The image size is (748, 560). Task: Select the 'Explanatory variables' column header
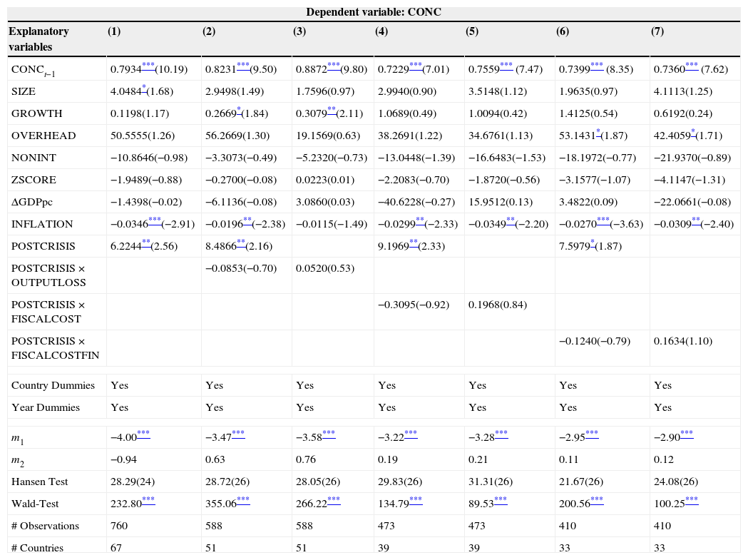coord(40,39)
